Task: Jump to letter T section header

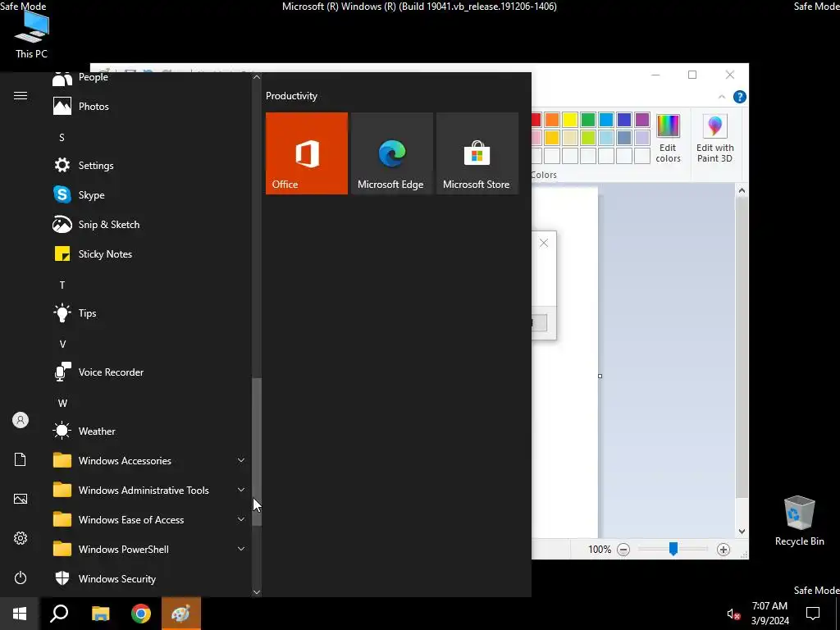Action: point(62,285)
